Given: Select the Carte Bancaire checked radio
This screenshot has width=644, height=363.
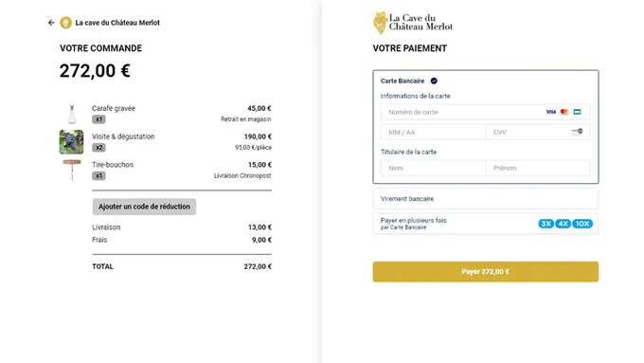Looking at the screenshot, I should coord(434,81).
